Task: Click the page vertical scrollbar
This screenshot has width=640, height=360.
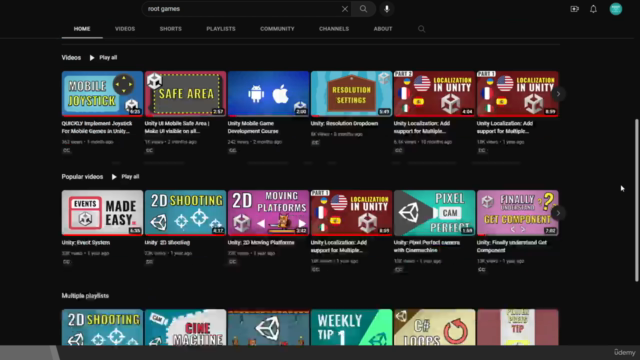Action: click(637, 200)
